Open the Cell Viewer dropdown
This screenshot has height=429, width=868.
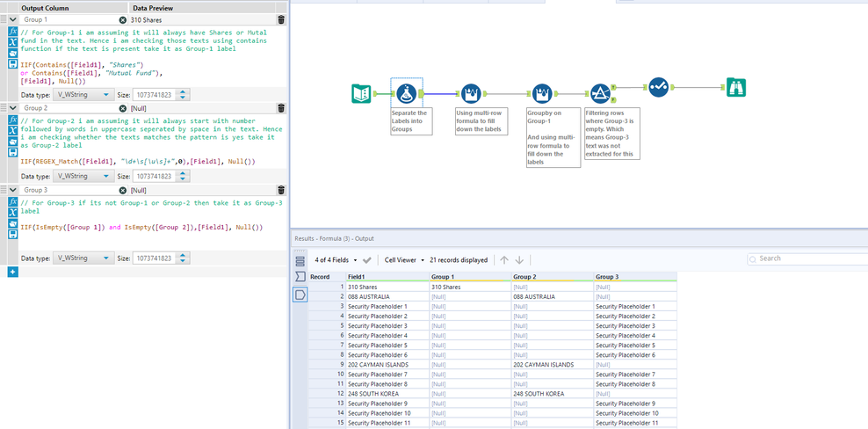coord(404,260)
